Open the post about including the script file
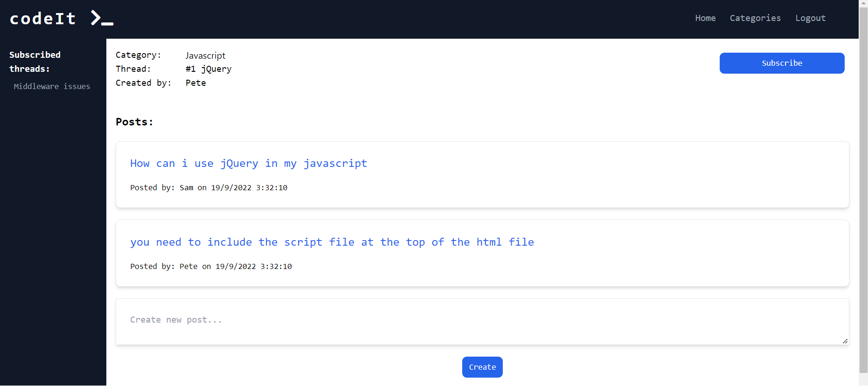This screenshot has width=868, height=386. click(x=332, y=242)
